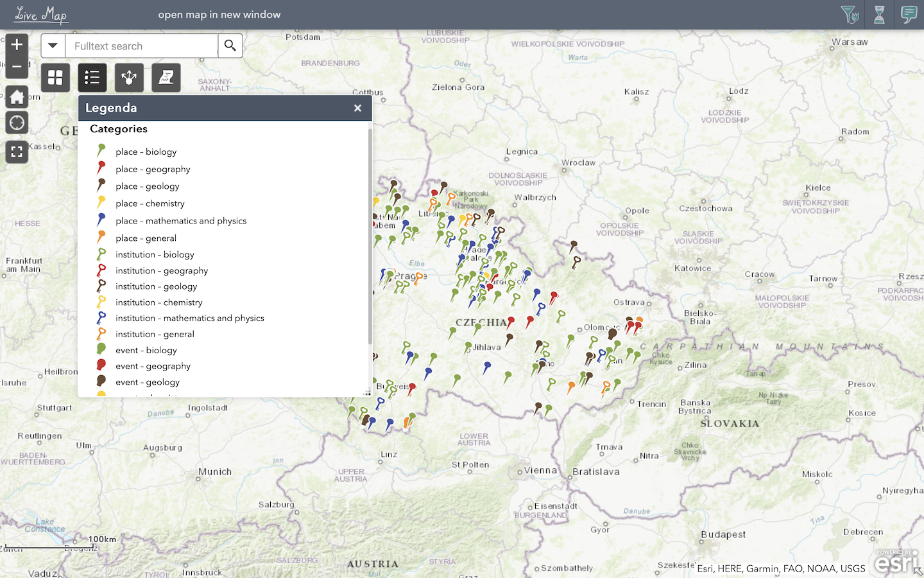This screenshot has width=924, height=578.
Task: Click the Esri attribution logo
Action: tap(896, 562)
